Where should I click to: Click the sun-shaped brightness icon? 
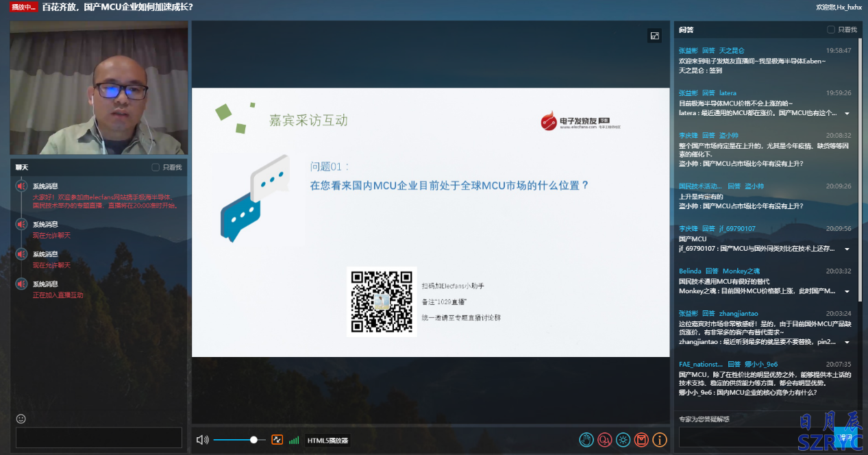623,440
